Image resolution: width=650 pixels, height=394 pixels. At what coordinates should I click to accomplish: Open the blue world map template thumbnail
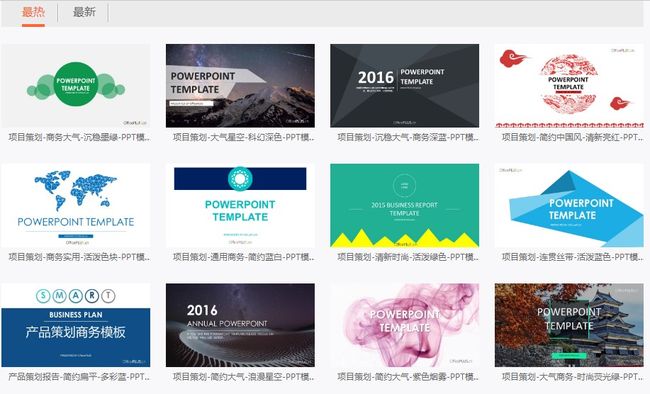tap(76, 206)
